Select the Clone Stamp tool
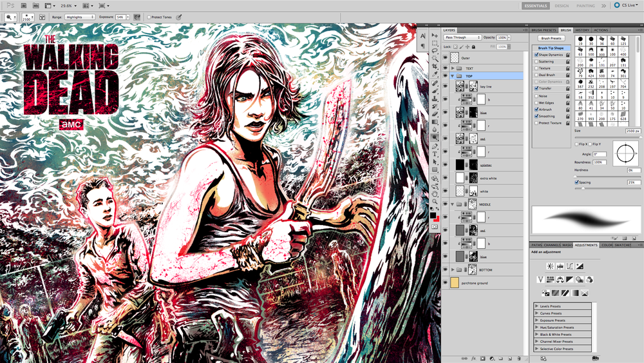644x363 pixels. click(435, 99)
